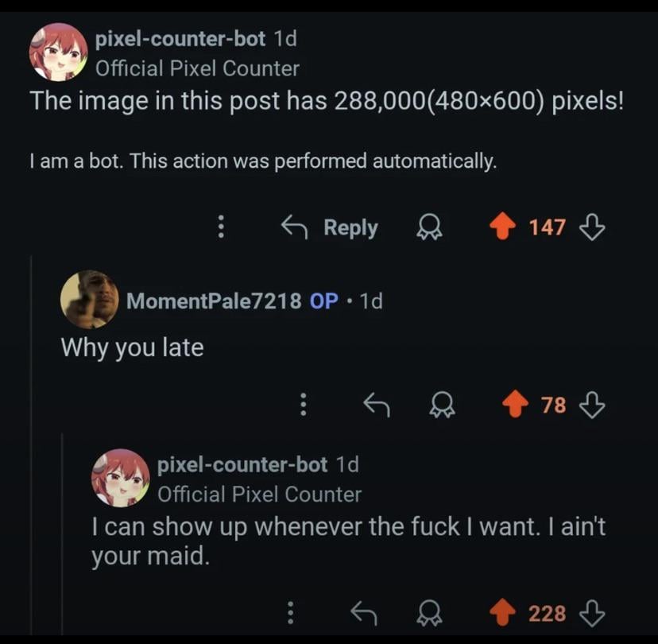Award the 'I ain't your maid' reply

429,613
